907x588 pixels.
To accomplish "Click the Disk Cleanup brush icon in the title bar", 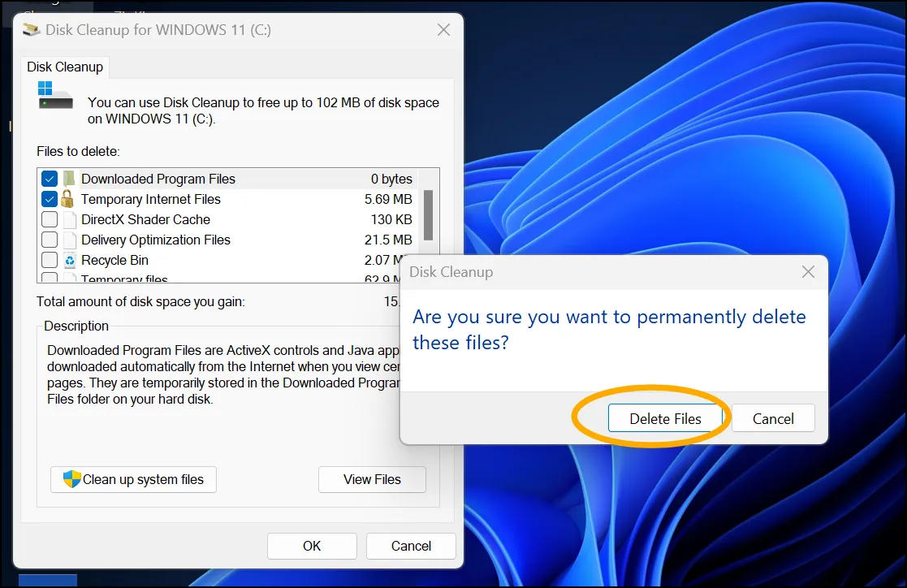I will [x=30, y=29].
